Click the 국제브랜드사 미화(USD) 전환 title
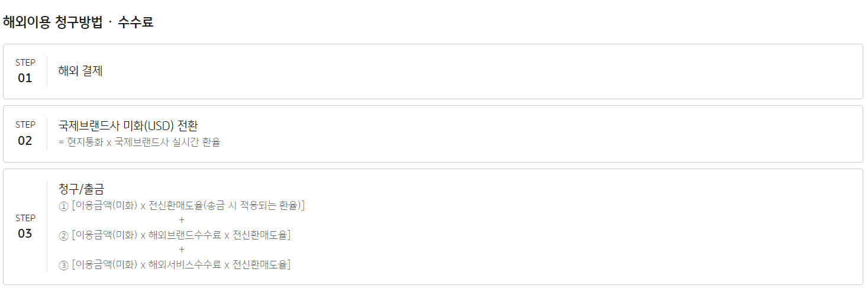Viewport: 868px width, 288px height. [128, 126]
